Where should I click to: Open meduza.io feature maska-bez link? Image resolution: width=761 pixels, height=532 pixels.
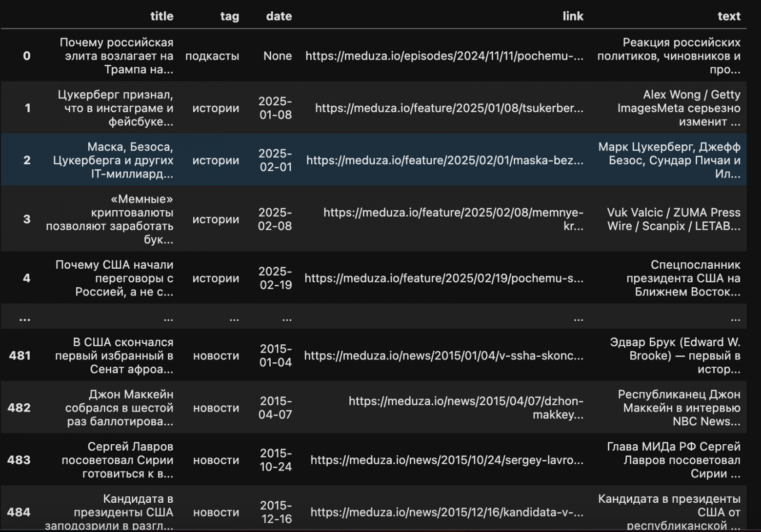(445, 160)
